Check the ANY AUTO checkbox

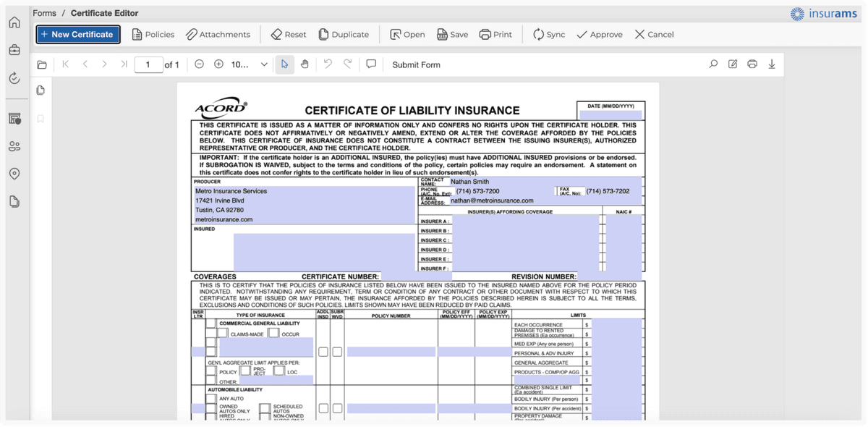pyautogui.click(x=210, y=399)
